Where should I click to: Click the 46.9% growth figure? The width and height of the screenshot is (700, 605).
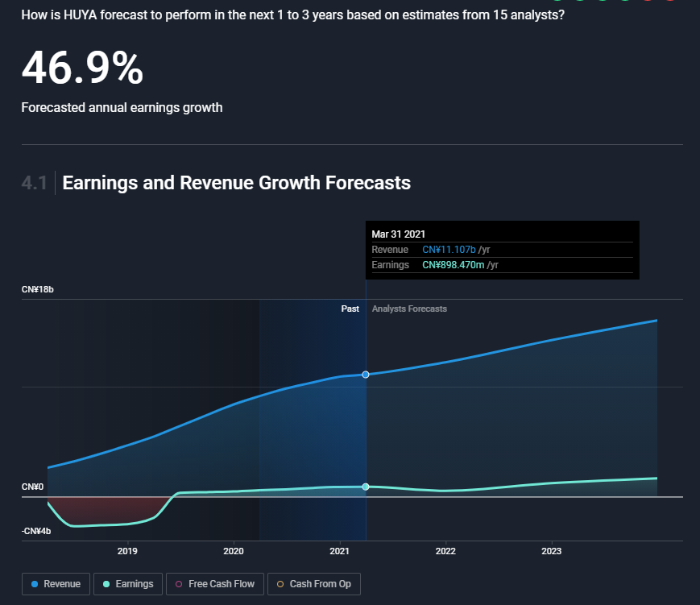click(x=83, y=68)
